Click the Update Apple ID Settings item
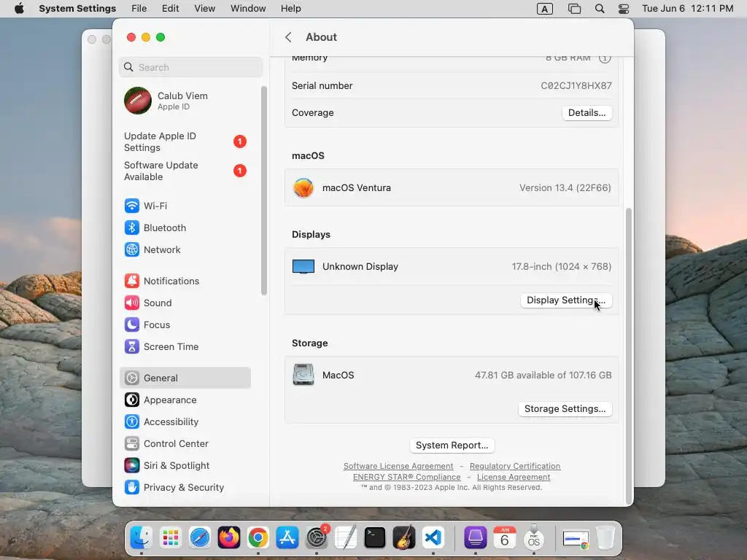747x560 pixels. [185, 142]
